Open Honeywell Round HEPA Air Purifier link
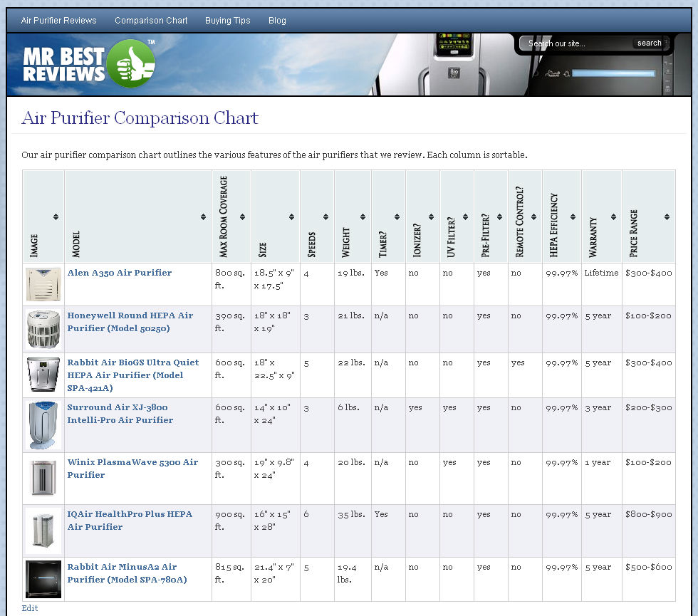This screenshot has height=616, width=698. click(x=130, y=322)
